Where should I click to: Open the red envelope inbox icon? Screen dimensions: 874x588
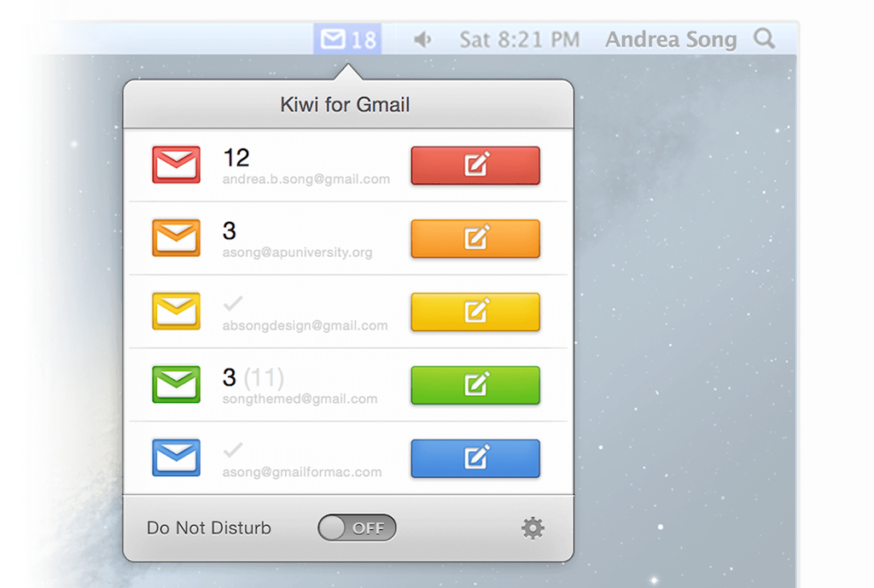click(176, 165)
